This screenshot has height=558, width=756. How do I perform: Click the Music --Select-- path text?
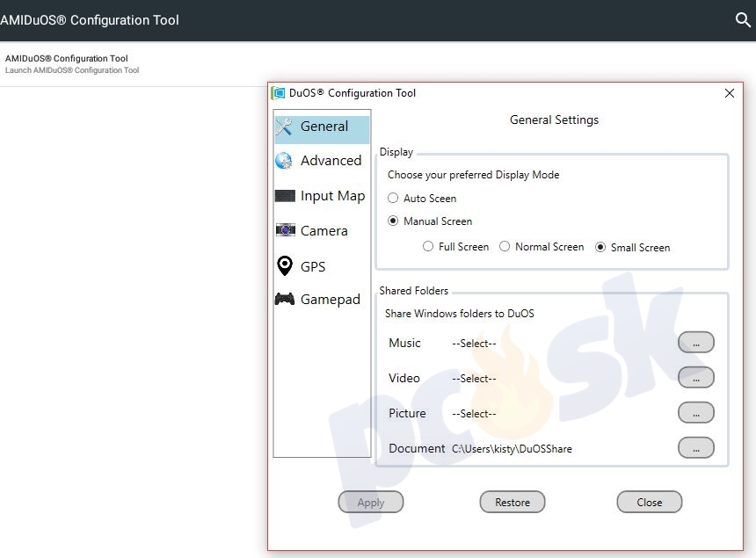(474, 344)
